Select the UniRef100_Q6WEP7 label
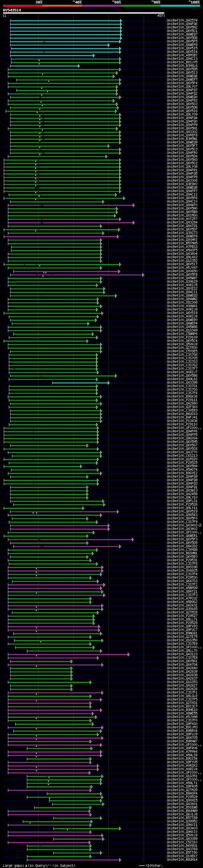The width and height of the screenshot is (203, 868). coord(182,79)
